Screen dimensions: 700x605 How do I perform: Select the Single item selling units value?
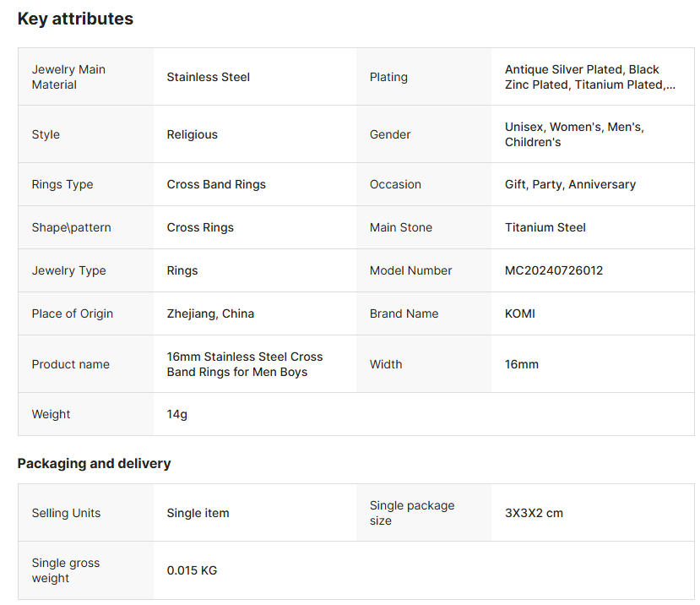[x=198, y=513]
